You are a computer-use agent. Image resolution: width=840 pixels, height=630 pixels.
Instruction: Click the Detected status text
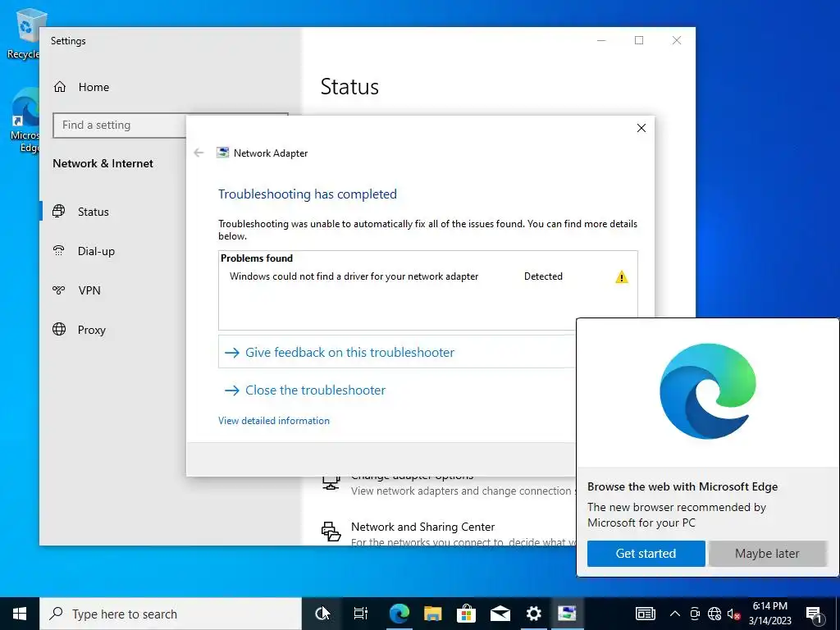tap(543, 276)
